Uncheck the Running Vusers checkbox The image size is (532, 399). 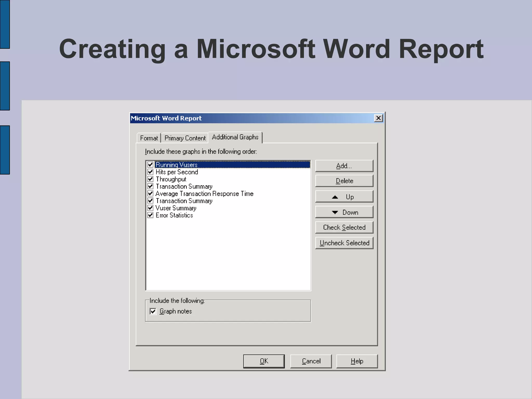click(x=150, y=165)
